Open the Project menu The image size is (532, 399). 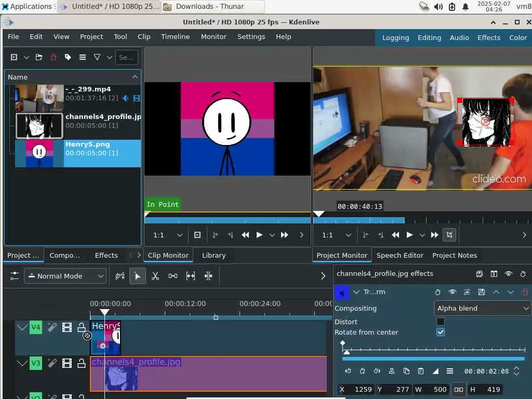tap(91, 37)
